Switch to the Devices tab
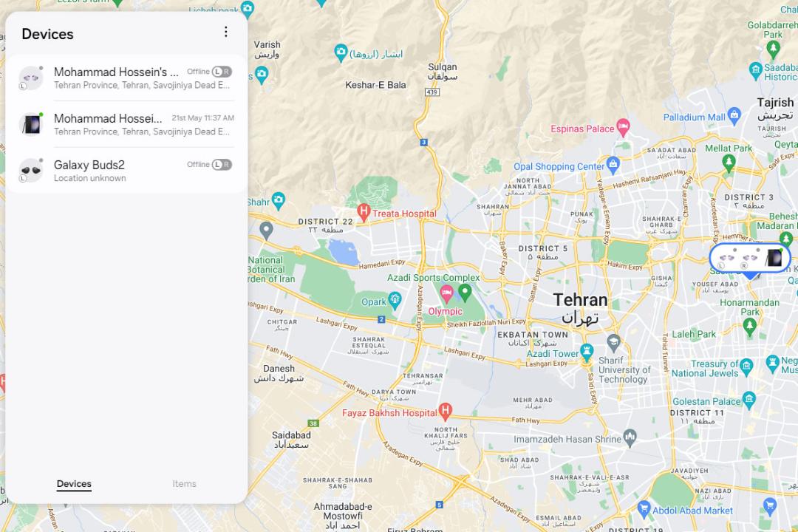 point(74,484)
